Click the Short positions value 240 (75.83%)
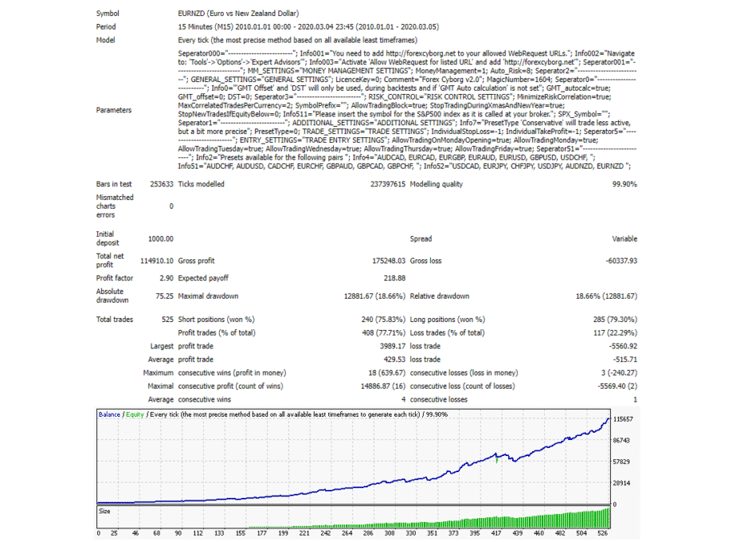Viewport: 756px width, 542px height. click(384, 320)
